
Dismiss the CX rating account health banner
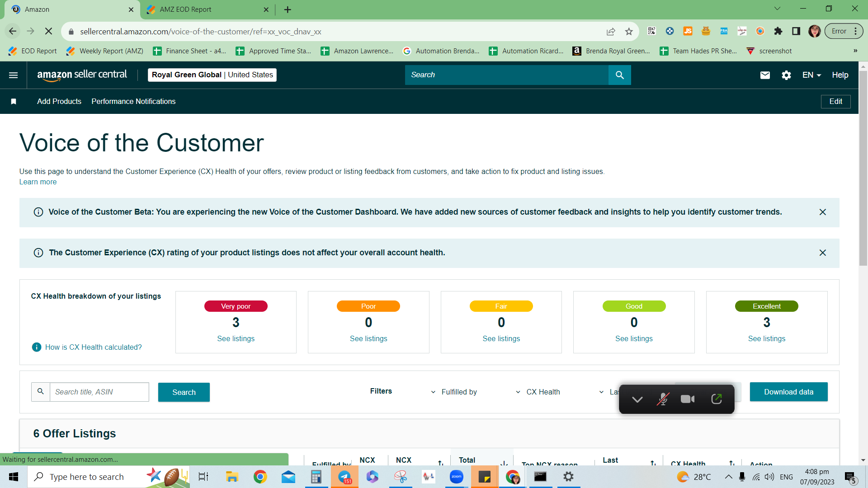(x=823, y=253)
